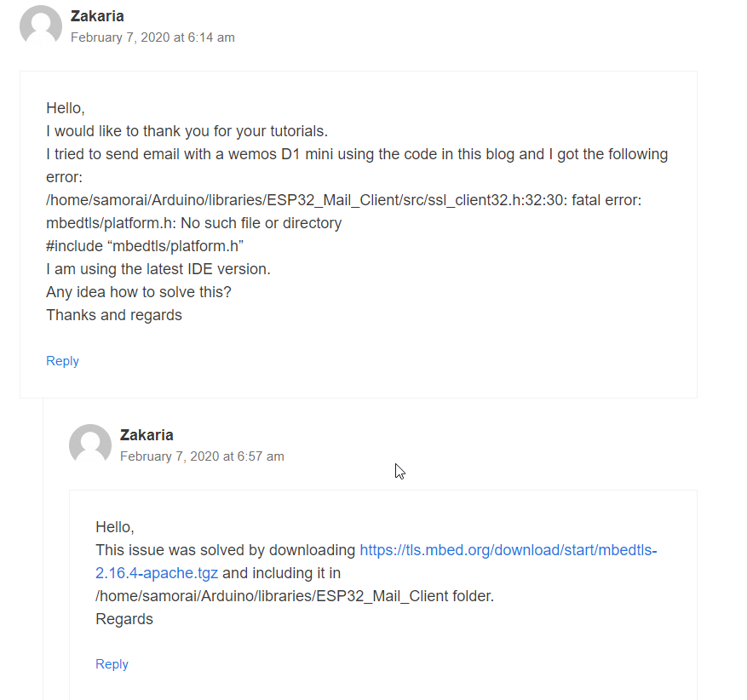747x700 pixels.
Task: Click the Zakaria author name above the 6:57 am reply
Action: tap(147, 435)
